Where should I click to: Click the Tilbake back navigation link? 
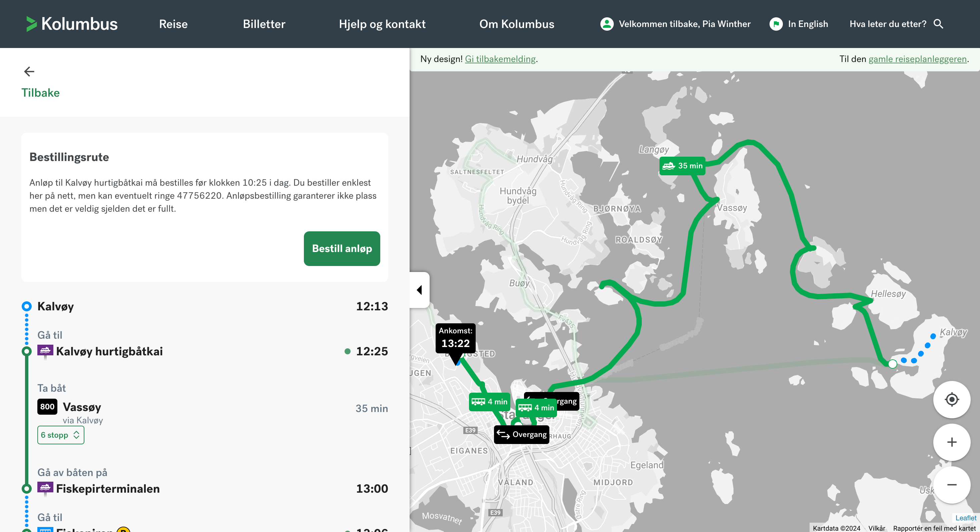coord(41,92)
